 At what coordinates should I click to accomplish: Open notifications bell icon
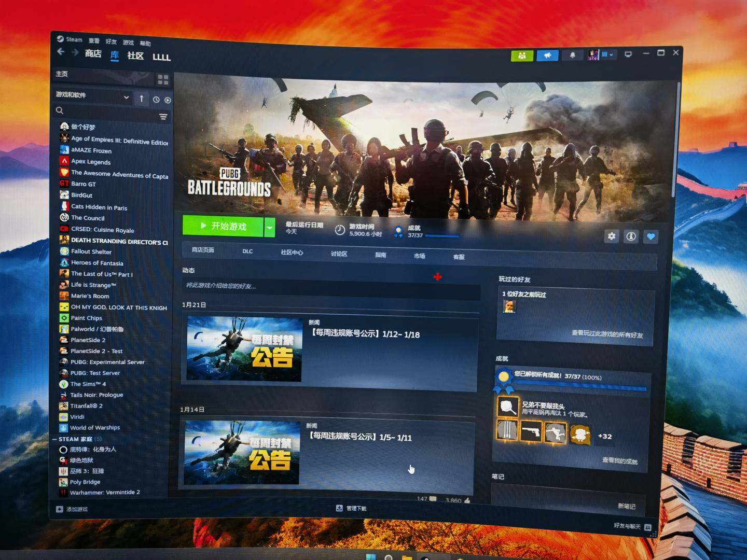click(573, 55)
